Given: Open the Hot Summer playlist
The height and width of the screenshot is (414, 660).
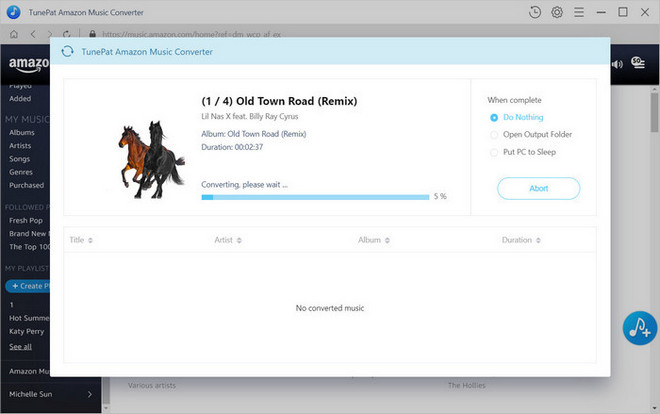Looking at the screenshot, I should tap(29, 318).
